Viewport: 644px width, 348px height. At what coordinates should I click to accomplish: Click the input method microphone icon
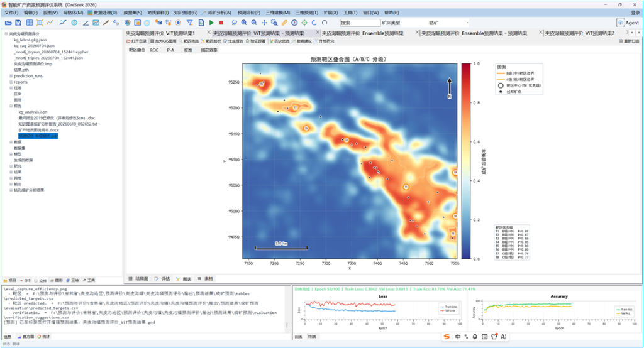(x=475, y=337)
